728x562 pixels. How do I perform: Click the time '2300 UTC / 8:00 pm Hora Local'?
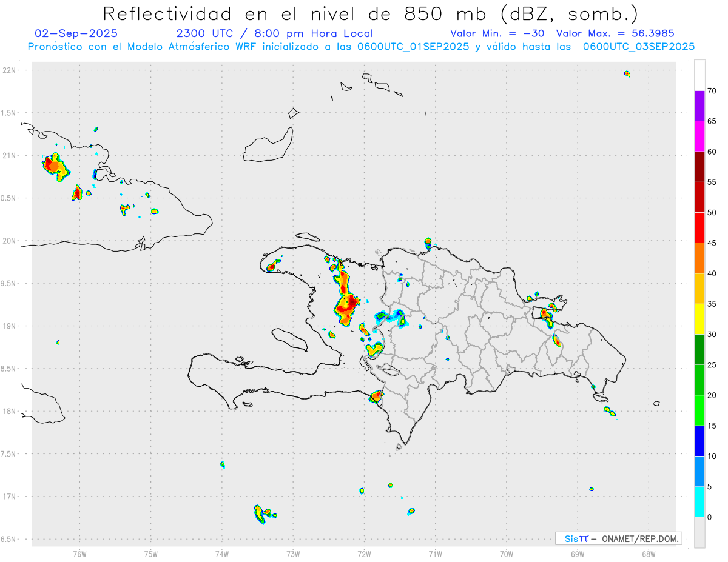(274, 33)
